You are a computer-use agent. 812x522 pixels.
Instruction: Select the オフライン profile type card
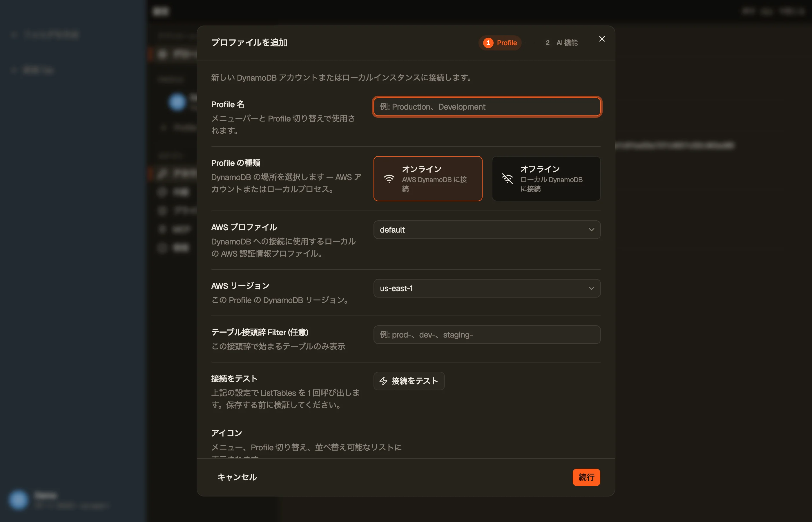[x=546, y=179]
